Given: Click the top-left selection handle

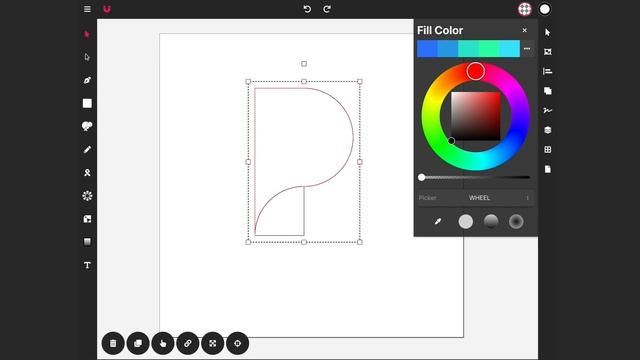Looking at the screenshot, I should (x=248, y=82).
